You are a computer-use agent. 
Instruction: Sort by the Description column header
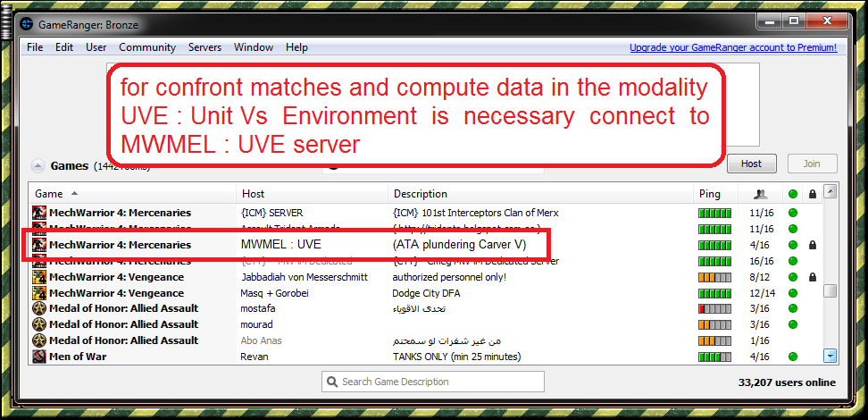(x=540, y=194)
